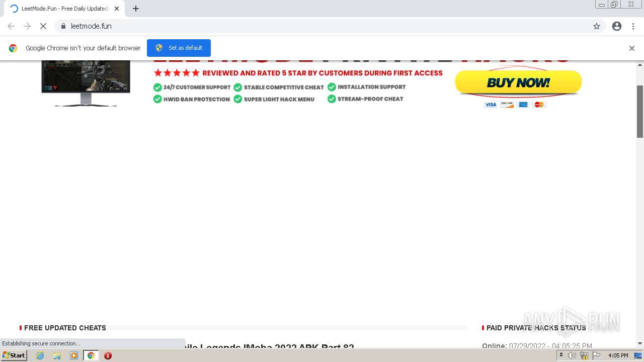This screenshot has height=362, width=644.
Task: Click the Show desktop button
Action: pos(638,355)
